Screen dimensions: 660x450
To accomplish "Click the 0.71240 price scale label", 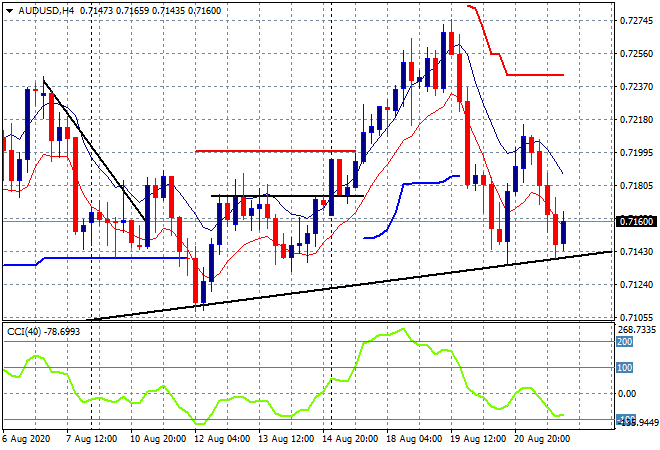I will 636,285.
